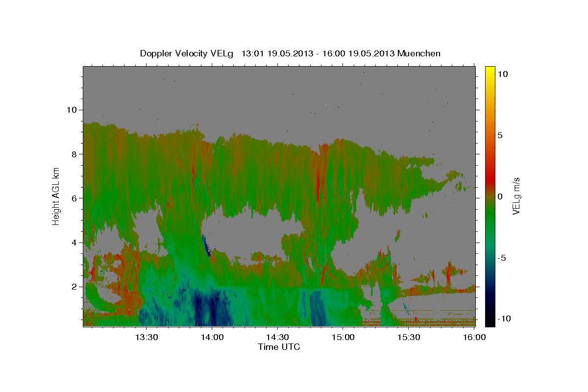
Task: Click the 'Height AGL km' y-axis label
Action: pos(56,196)
